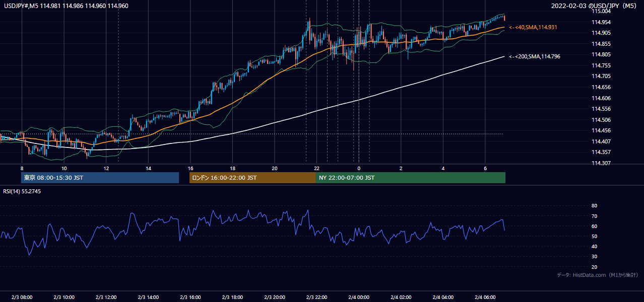
Task: Click the date label 2/3 08:00
Action: click(22, 297)
